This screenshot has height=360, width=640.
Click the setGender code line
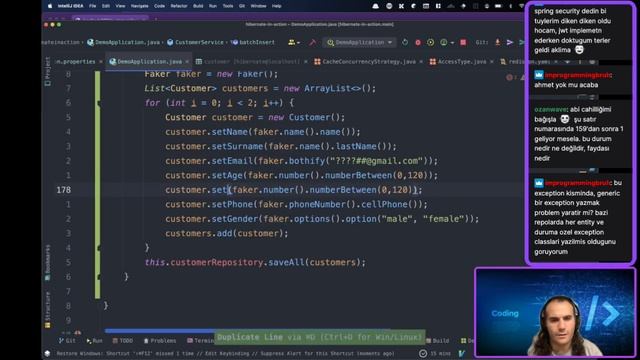click(x=322, y=219)
